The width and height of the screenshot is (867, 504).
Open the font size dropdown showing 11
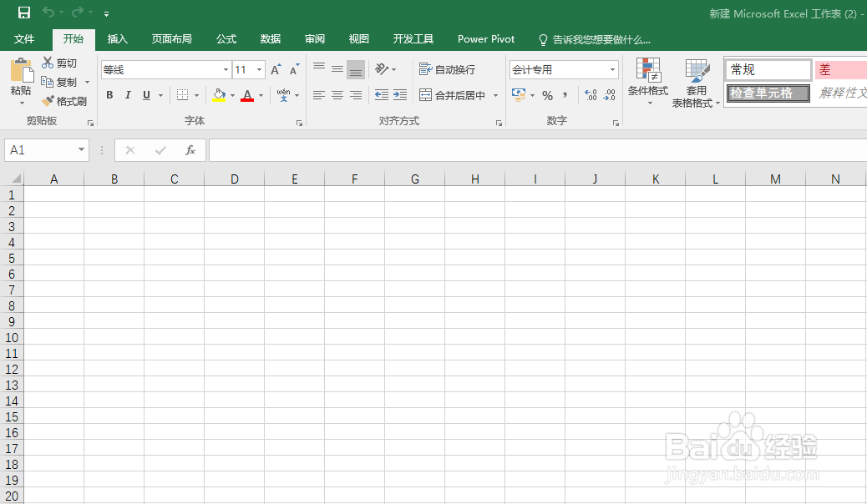coord(259,69)
